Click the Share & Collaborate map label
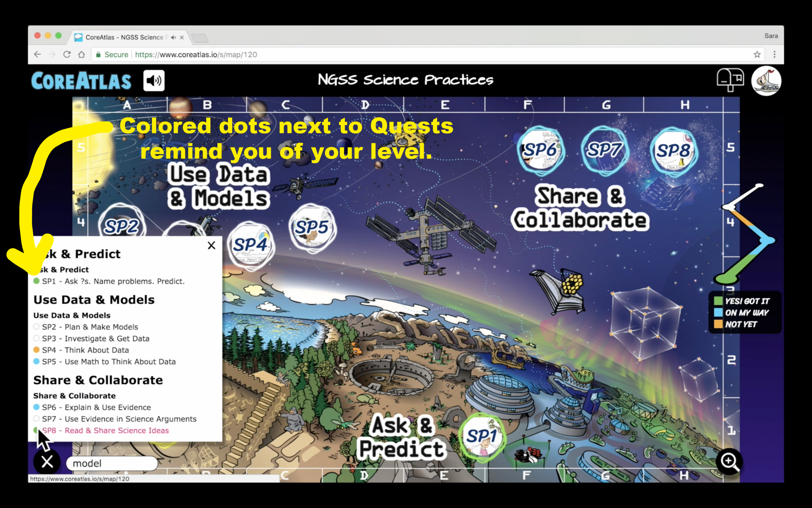The height and width of the screenshot is (508, 812). pos(580,208)
